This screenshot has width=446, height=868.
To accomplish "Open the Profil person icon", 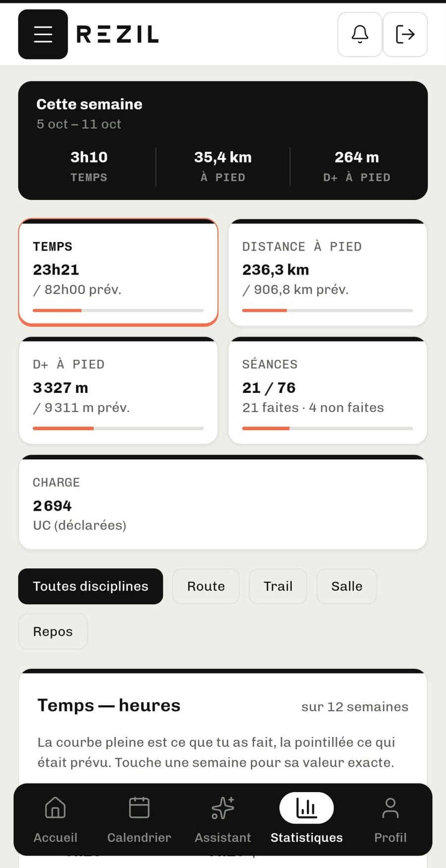I will (x=390, y=808).
